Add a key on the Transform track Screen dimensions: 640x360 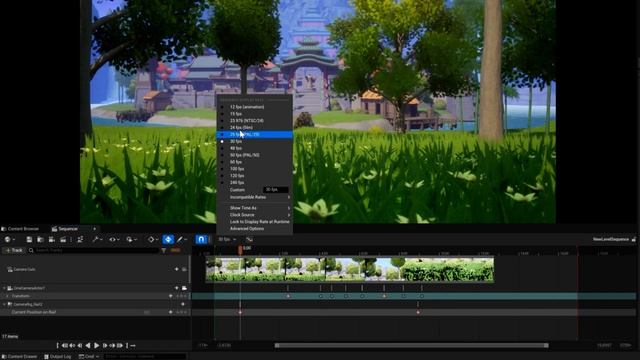[171, 296]
